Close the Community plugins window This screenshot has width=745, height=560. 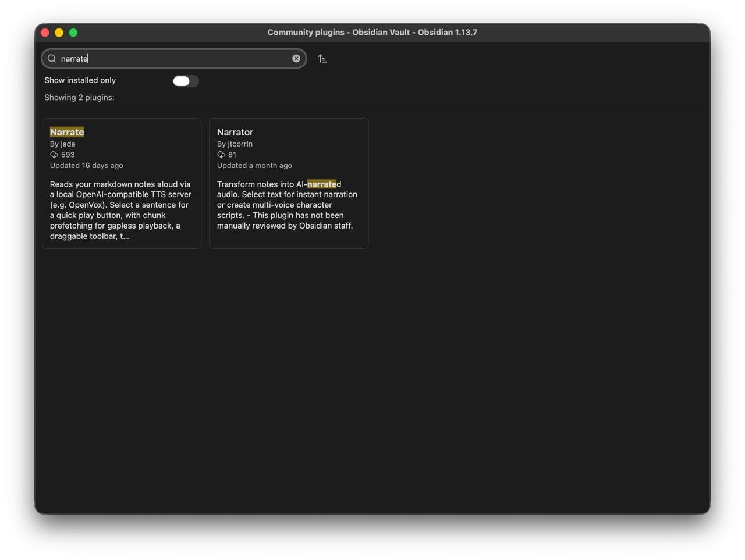(45, 33)
